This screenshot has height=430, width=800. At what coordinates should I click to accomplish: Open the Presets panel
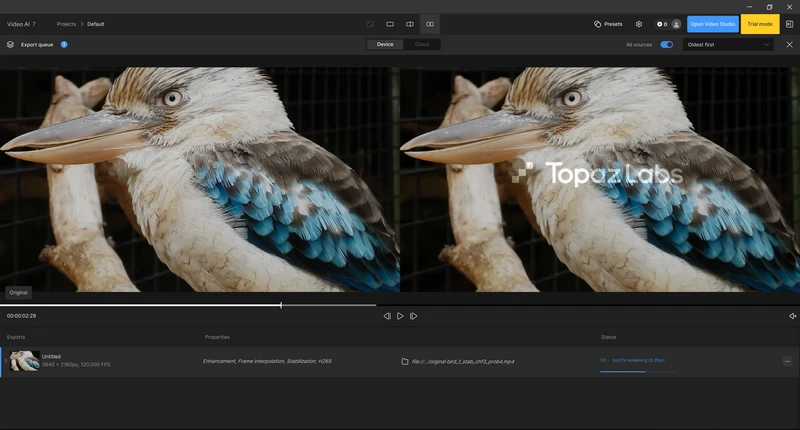pos(608,24)
